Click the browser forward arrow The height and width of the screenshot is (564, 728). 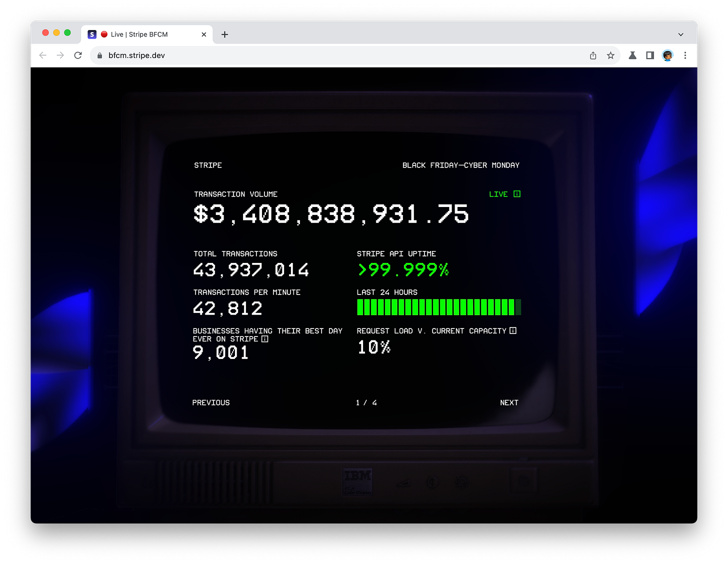pyautogui.click(x=60, y=55)
